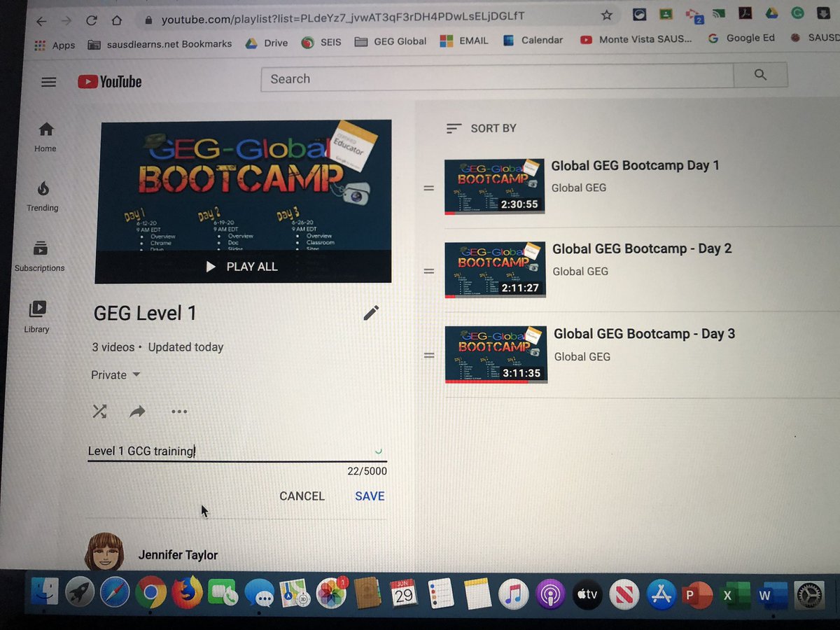The image size is (840, 630).
Task: Click the address bar URL
Action: tap(343, 17)
